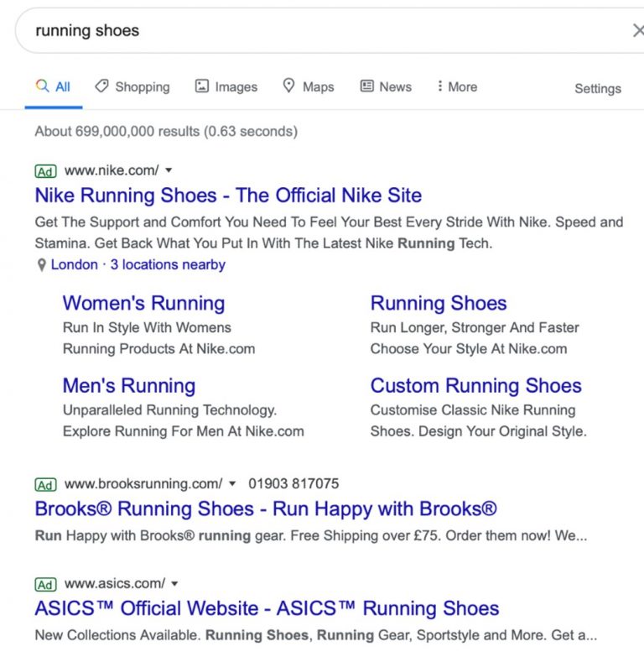
Task: Open Settings in the search toolbar
Action: click(597, 88)
